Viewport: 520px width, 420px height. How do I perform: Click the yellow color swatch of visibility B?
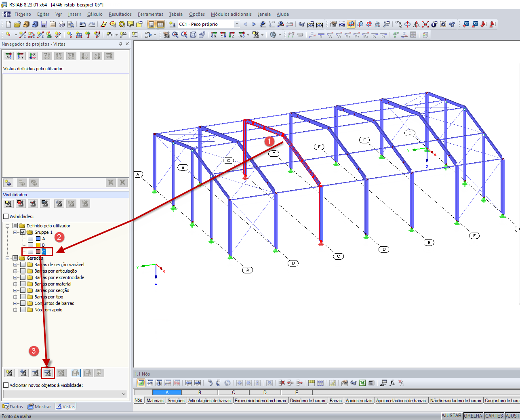point(38,245)
